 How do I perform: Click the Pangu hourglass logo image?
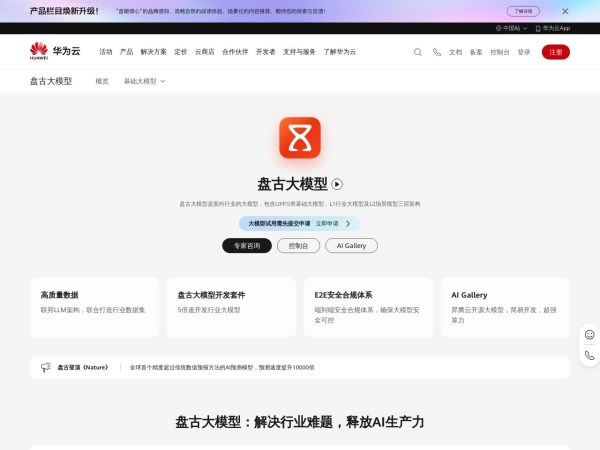[300, 138]
